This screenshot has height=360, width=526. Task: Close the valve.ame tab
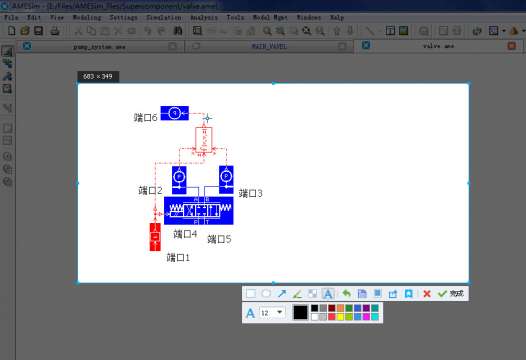512,46
